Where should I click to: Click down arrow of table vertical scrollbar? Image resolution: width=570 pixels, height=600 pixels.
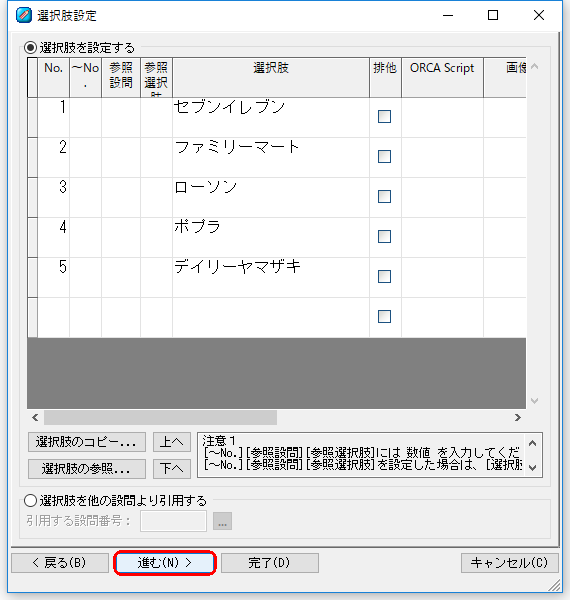click(535, 401)
